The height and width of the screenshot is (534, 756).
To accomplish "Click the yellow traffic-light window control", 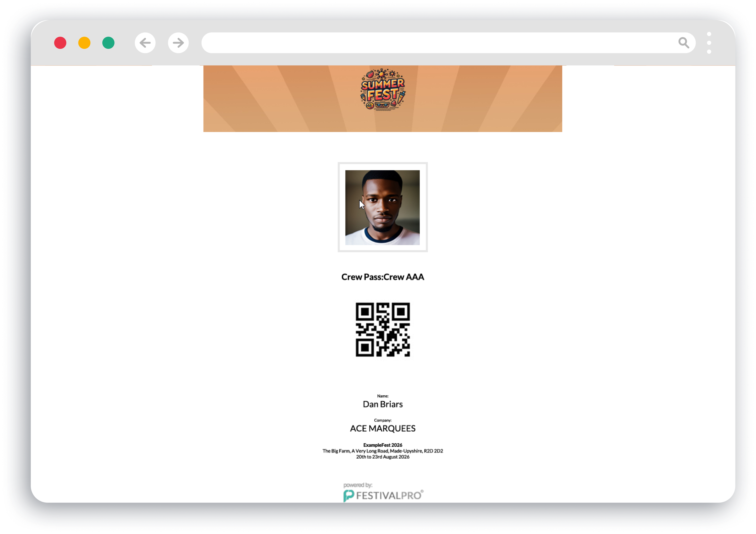I will pos(84,43).
